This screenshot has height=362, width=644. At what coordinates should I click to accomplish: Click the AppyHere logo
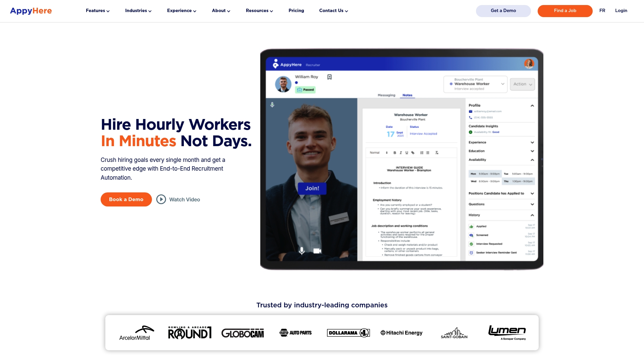coord(31,11)
